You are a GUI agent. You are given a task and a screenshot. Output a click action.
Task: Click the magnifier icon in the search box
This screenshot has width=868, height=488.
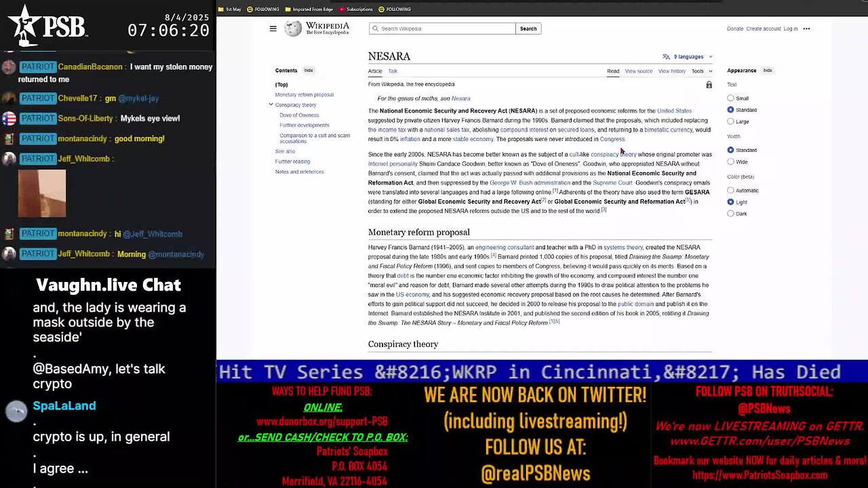coord(374,28)
